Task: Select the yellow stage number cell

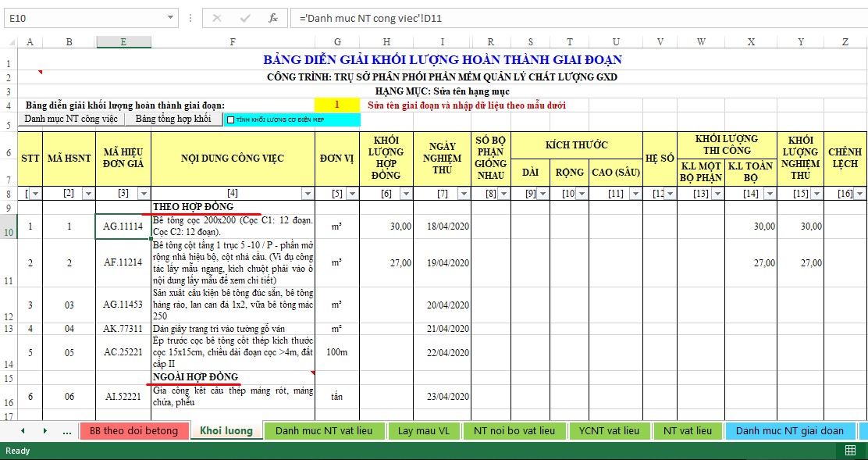Action: [x=336, y=105]
